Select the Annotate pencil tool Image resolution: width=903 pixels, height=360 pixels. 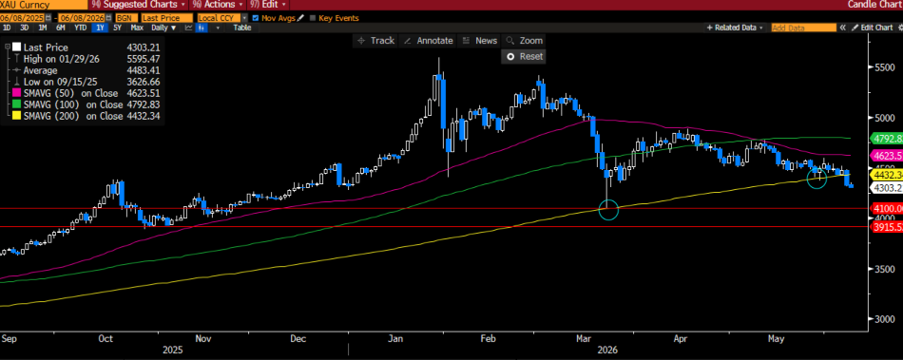click(428, 40)
